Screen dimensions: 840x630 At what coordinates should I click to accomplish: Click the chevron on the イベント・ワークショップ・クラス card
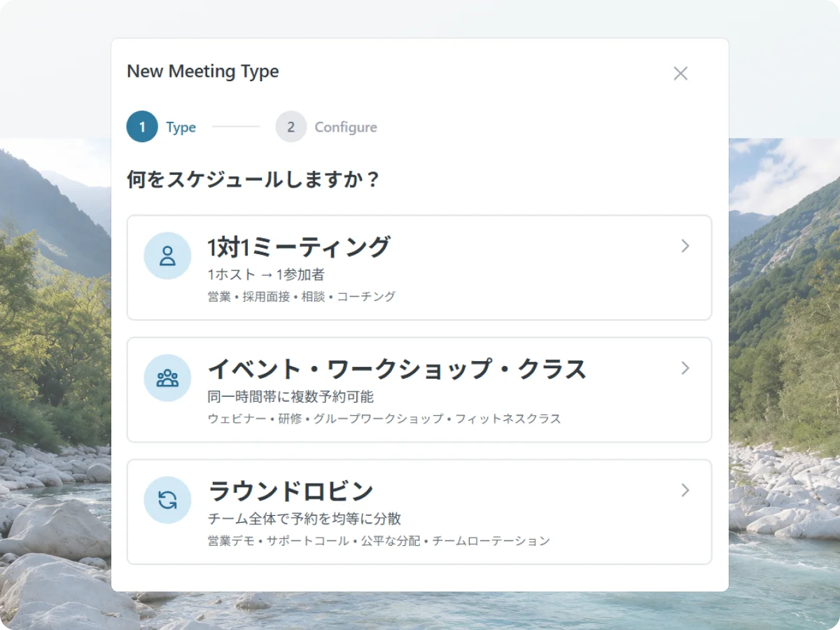pos(685,368)
